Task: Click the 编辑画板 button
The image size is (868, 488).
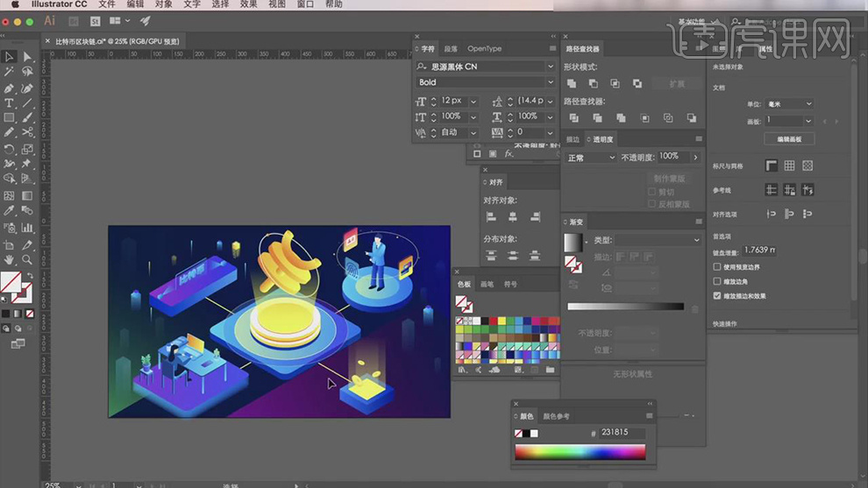Action: (x=789, y=139)
